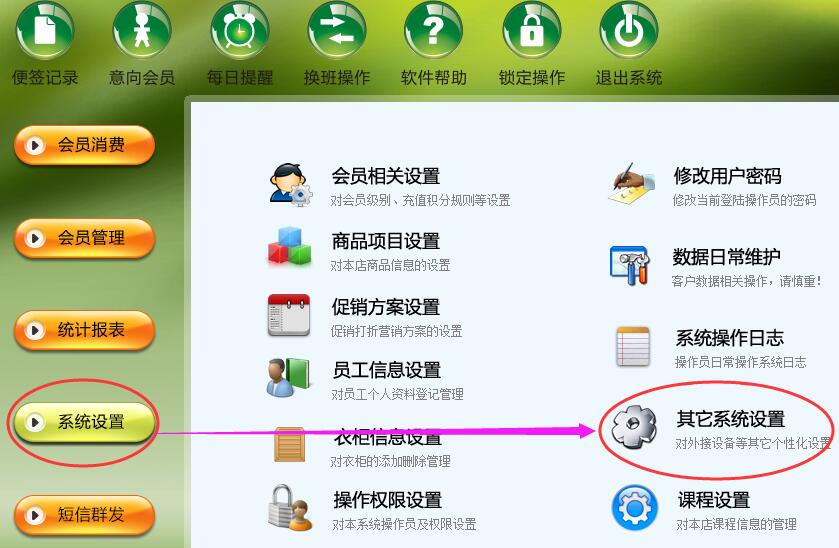
Task: Click the 锁定操作 padlock icon
Action: 532,28
